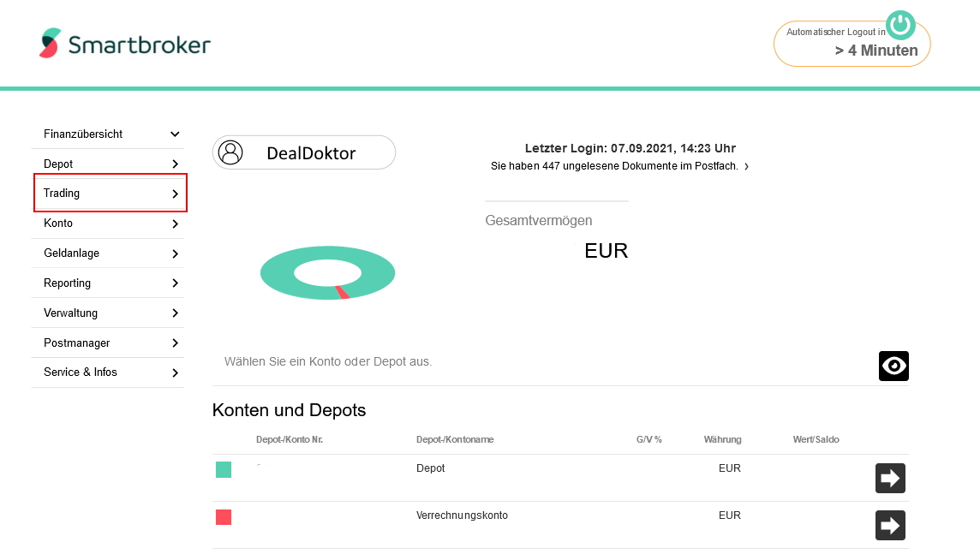
Task: Click the DealDoktor user profile icon
Action: 230,152
